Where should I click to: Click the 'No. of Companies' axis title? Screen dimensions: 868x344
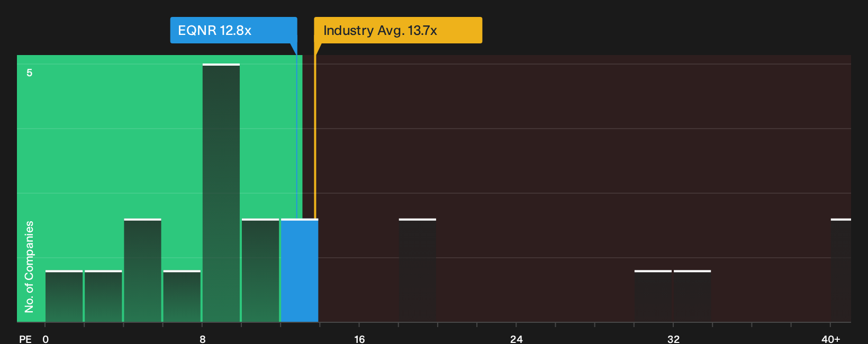pos(29,267)
